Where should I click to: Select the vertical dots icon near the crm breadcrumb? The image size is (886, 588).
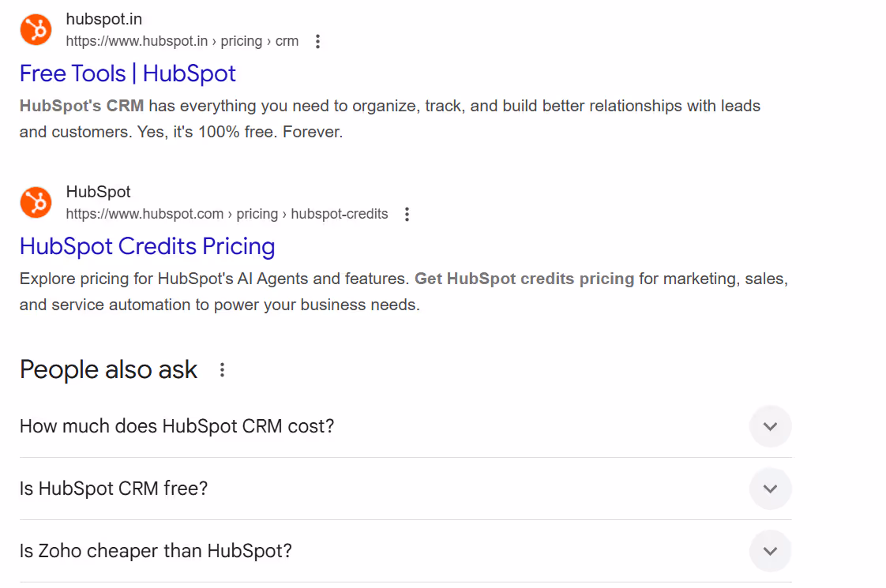317,40
